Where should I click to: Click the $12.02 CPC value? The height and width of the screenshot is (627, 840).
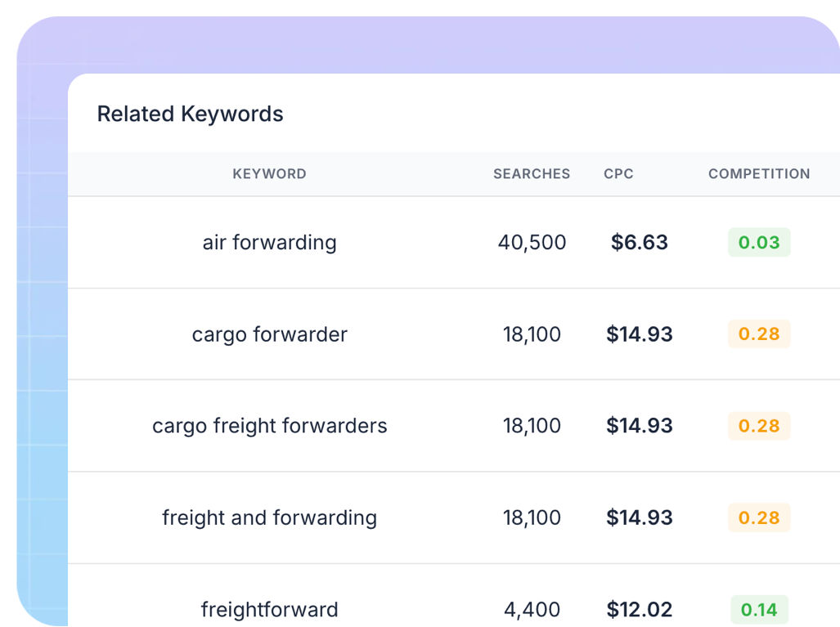point(640,609)
